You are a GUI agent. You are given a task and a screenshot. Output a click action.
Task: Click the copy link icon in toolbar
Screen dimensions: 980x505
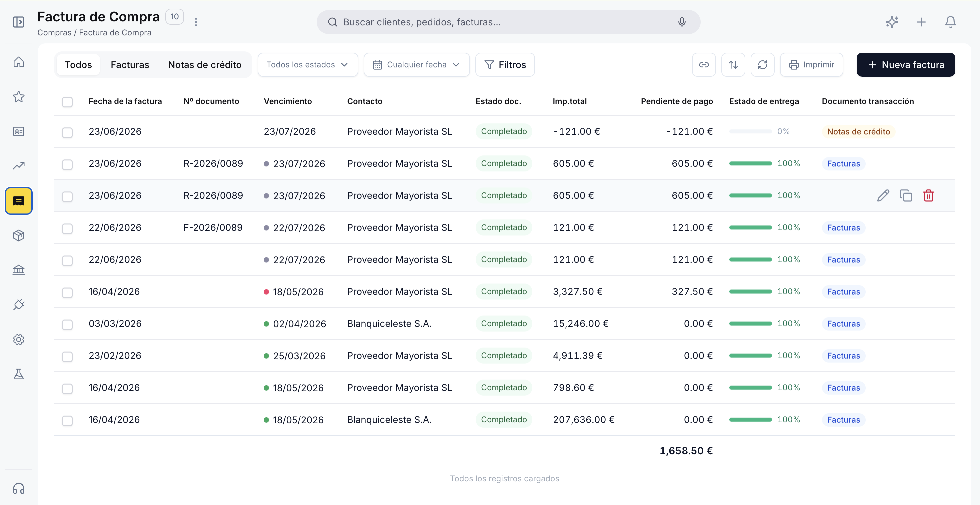point(704,65)
